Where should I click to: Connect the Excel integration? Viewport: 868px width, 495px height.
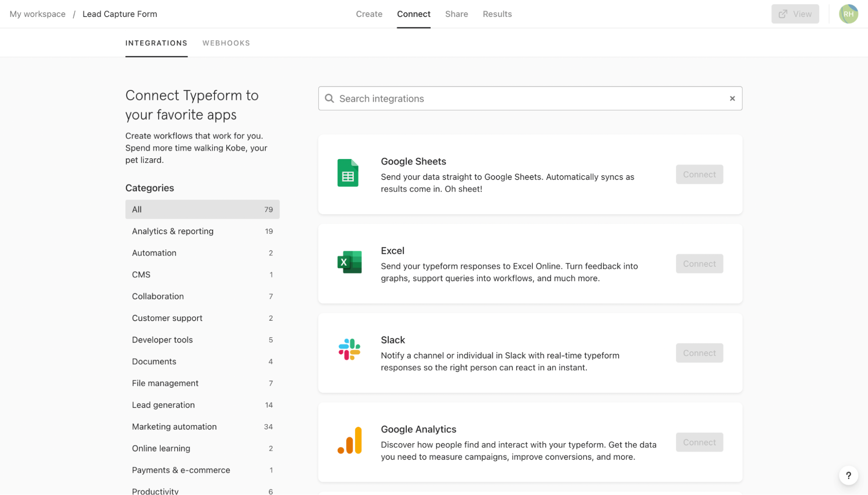coord(699,264)
